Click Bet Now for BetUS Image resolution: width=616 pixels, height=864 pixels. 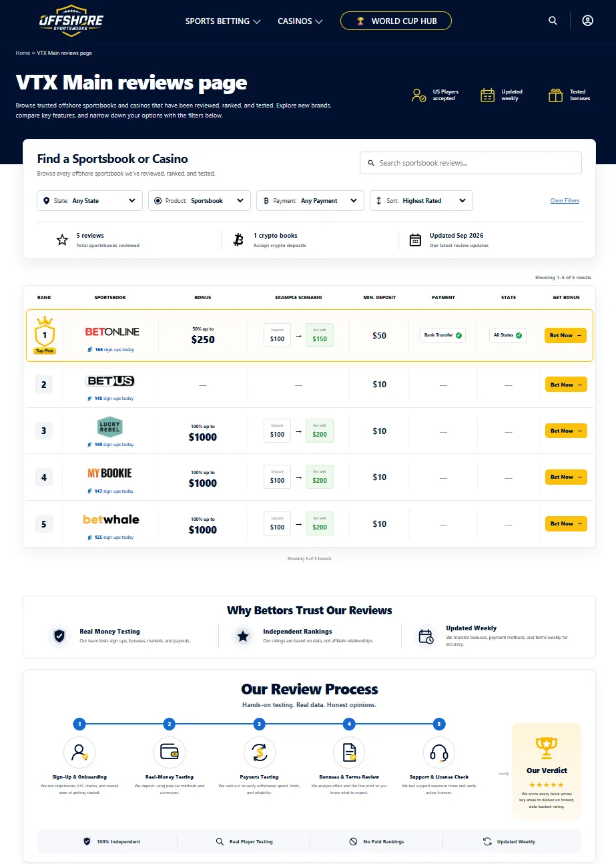click(x=566, y=385)
